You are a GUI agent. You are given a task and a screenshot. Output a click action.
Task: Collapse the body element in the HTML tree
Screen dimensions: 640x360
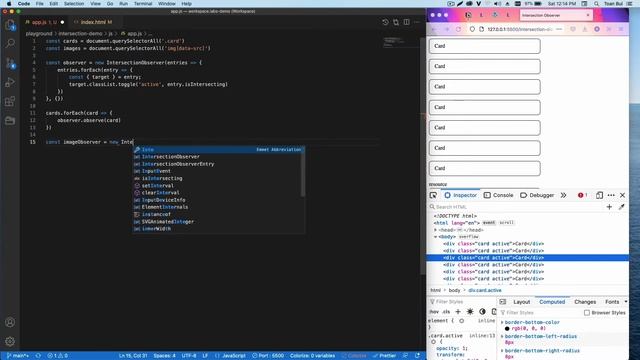(x=436, y=237)
